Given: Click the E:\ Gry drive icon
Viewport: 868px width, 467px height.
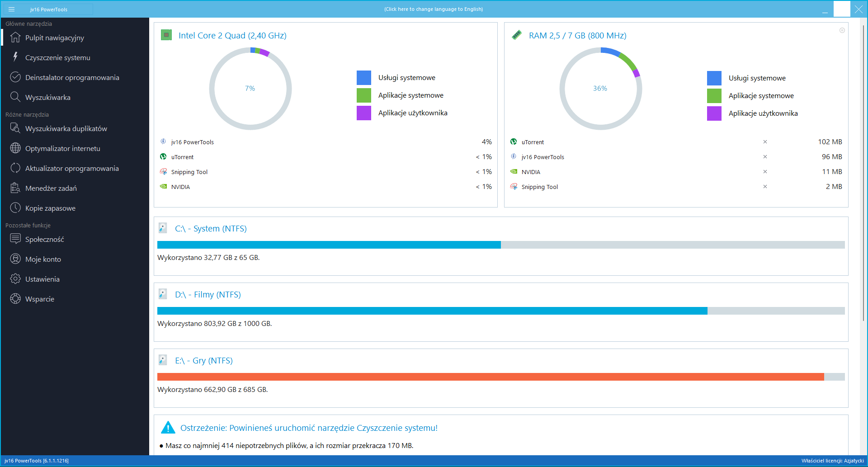Looking at the screenshot, I should pyautogui.click(x=163, y=360).
